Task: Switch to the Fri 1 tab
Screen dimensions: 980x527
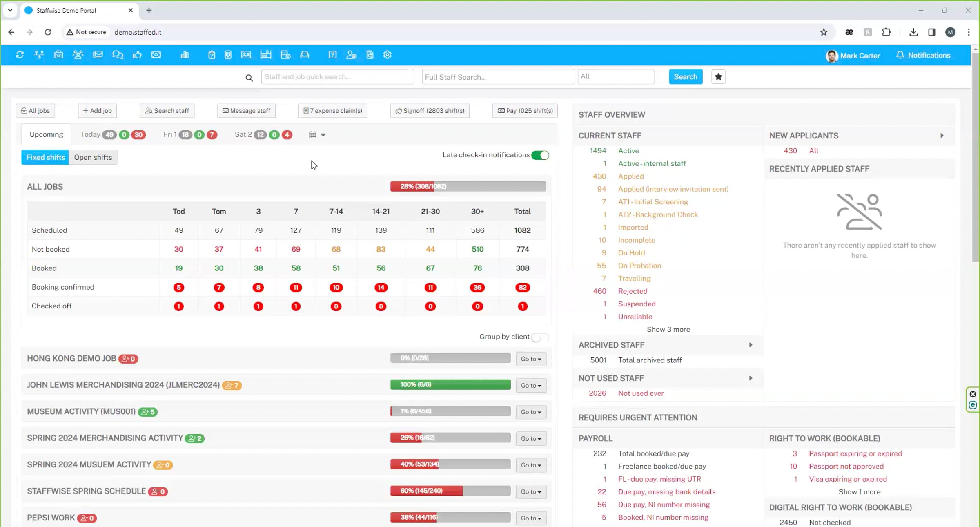Action: [x=190, y=134]
